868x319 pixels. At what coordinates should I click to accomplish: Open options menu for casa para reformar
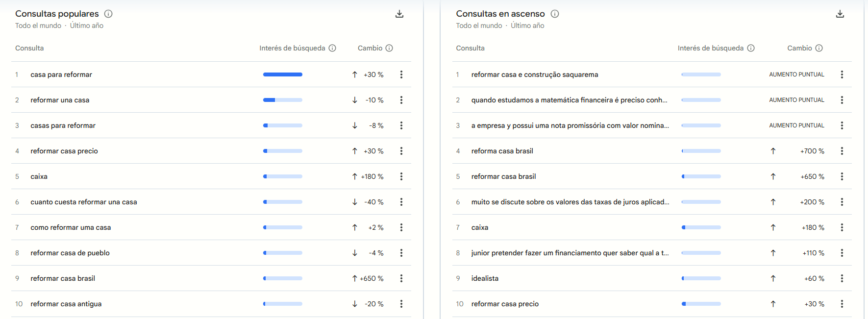(401, 74)
